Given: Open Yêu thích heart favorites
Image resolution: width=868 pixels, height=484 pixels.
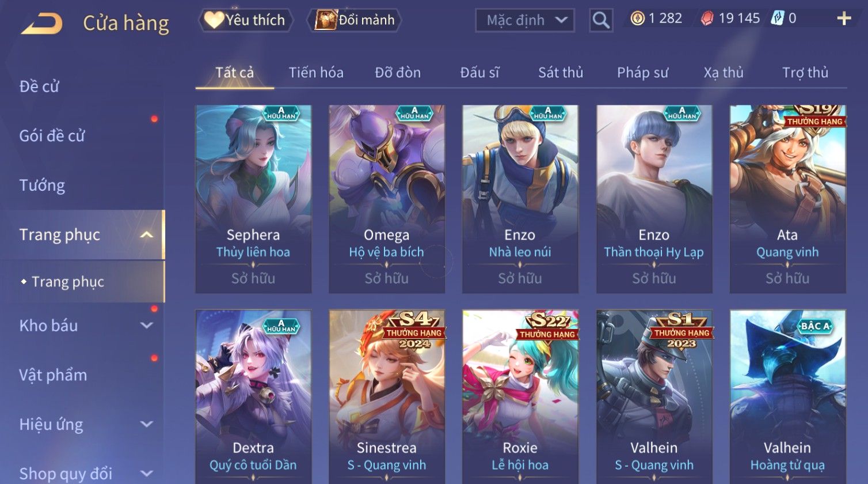Looking at the screenshot, I should [246, 20].
